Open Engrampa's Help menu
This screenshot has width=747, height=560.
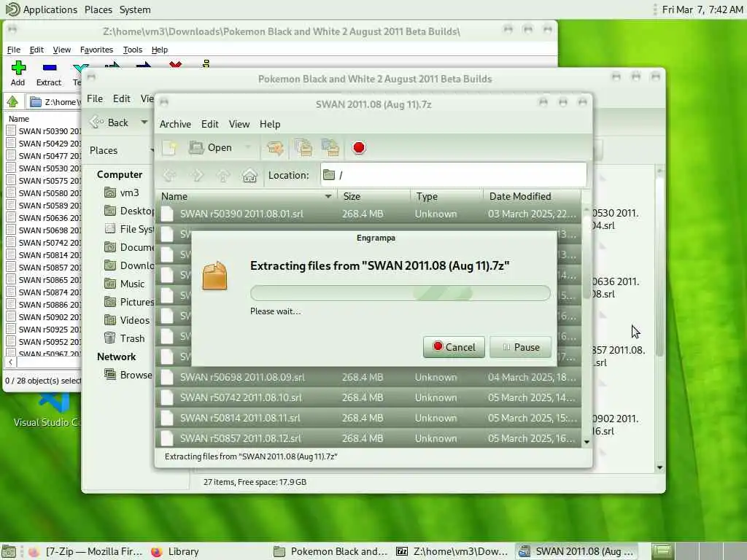pos(270,124)
